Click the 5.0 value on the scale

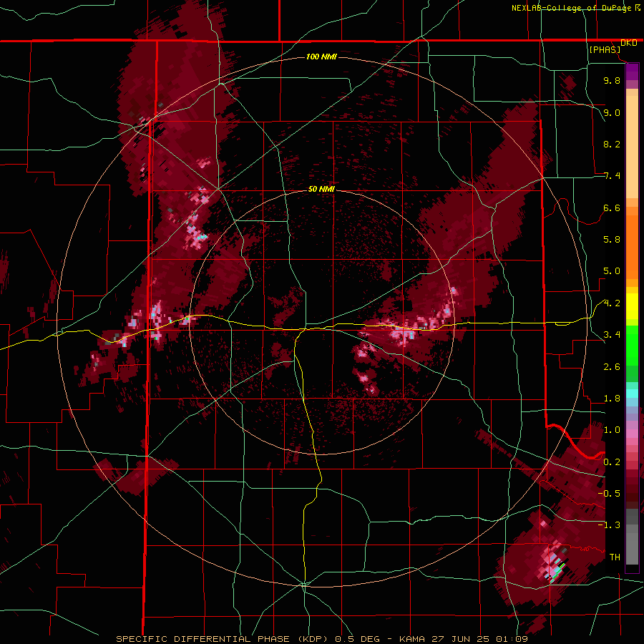(612, 271)
